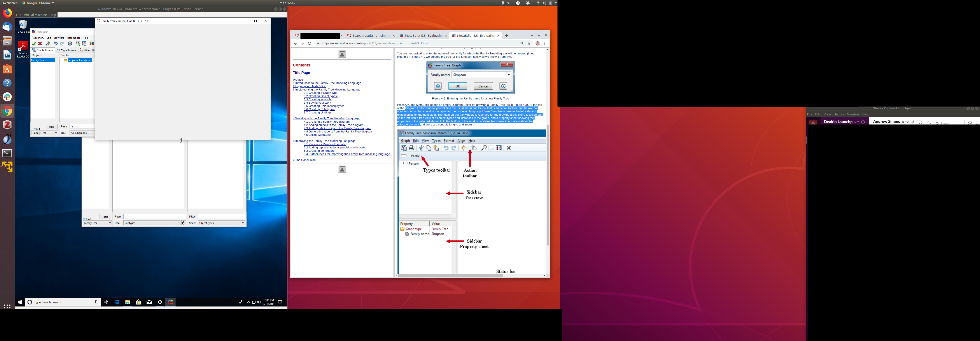Click the undo arrow in MetaEdit+ toolbar

click(x=56, y=44)
